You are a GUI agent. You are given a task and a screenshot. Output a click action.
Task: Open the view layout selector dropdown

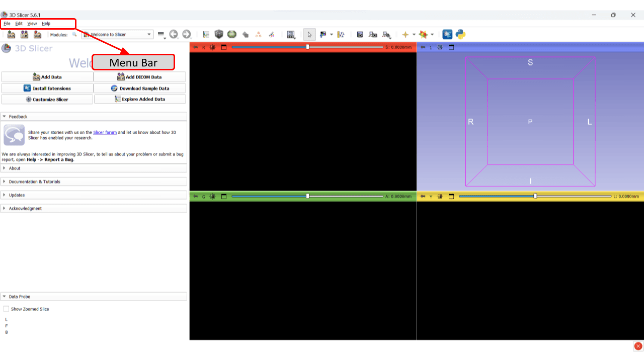291,34
